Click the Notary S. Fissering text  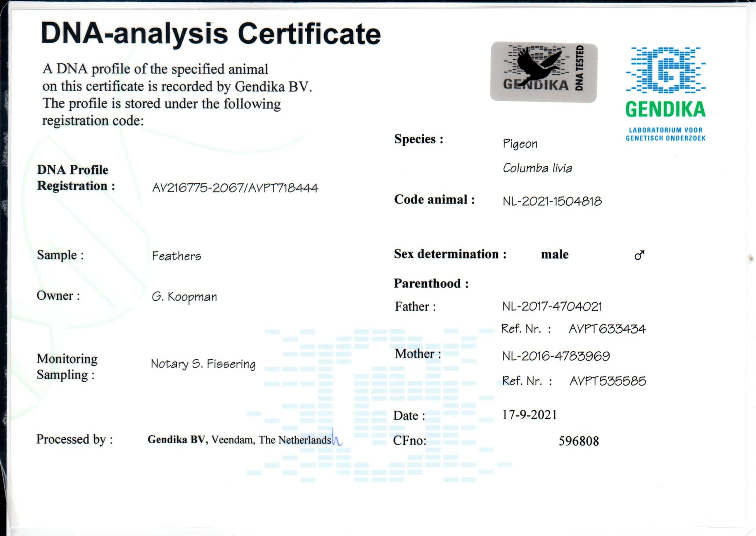[x=203, y=364]
